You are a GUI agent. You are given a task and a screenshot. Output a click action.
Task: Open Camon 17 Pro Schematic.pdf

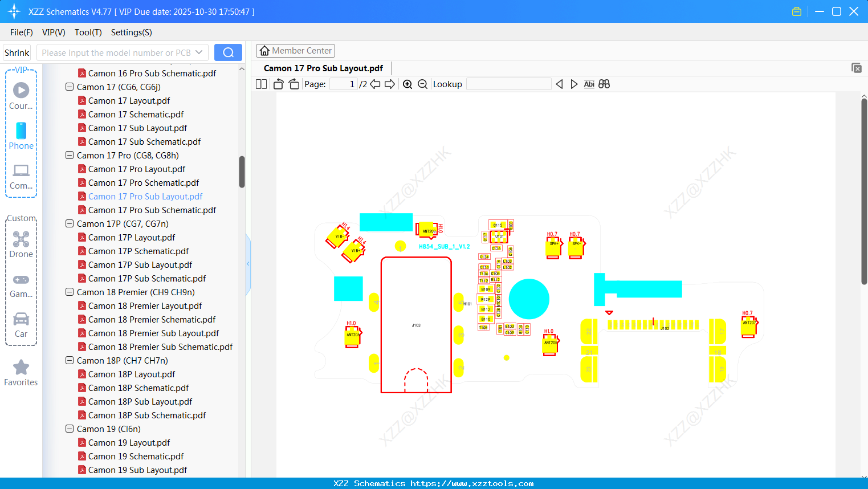click(x=144, y=183)
